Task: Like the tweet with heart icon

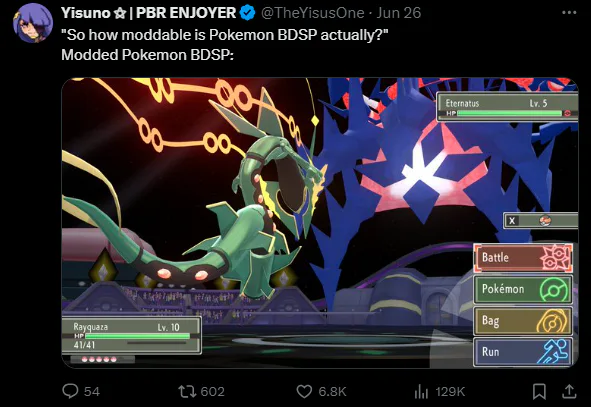Action: [x=304, y=391]
